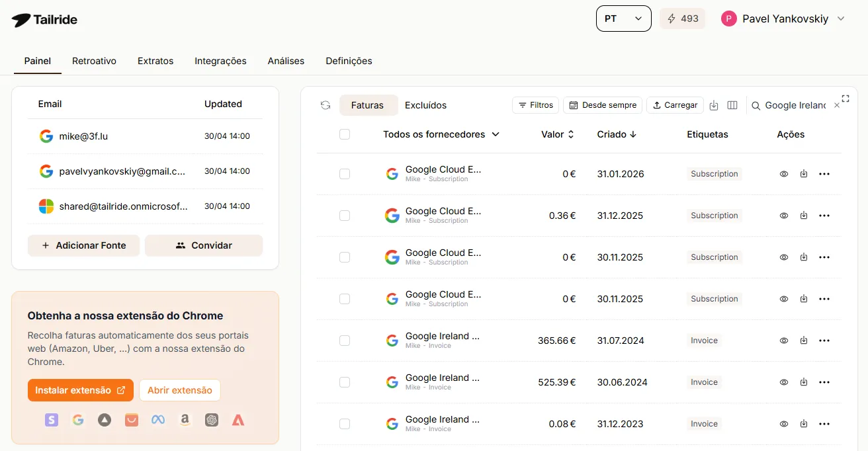Download the 525.39 € invoice
Viewport: 868px width, 451px height.
pyautogui.click(x=804, y=382)
